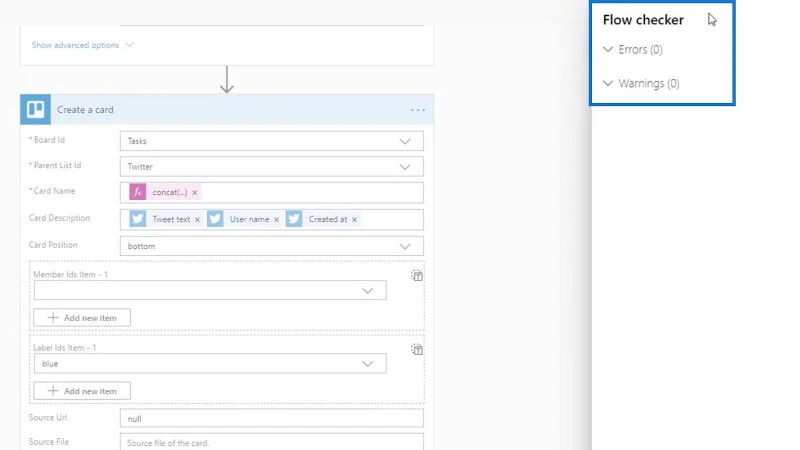
Task: Click into the Card Name field
Action: click(x=271, y=193)
